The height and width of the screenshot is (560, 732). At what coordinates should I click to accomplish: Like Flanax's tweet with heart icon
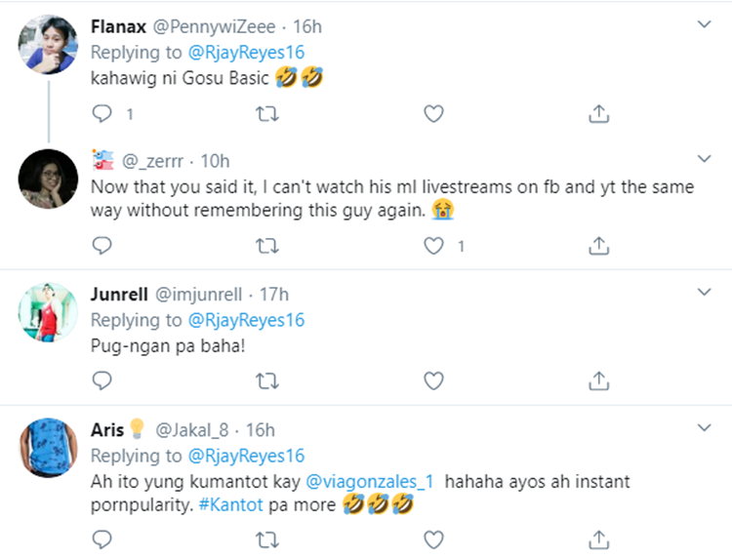[x=433, y=114]
